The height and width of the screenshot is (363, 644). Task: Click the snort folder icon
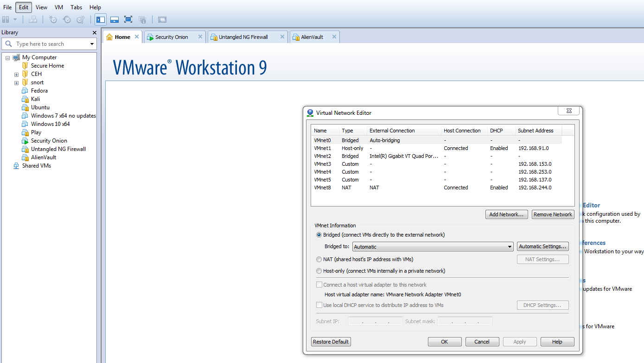click(x=25, y=82)
